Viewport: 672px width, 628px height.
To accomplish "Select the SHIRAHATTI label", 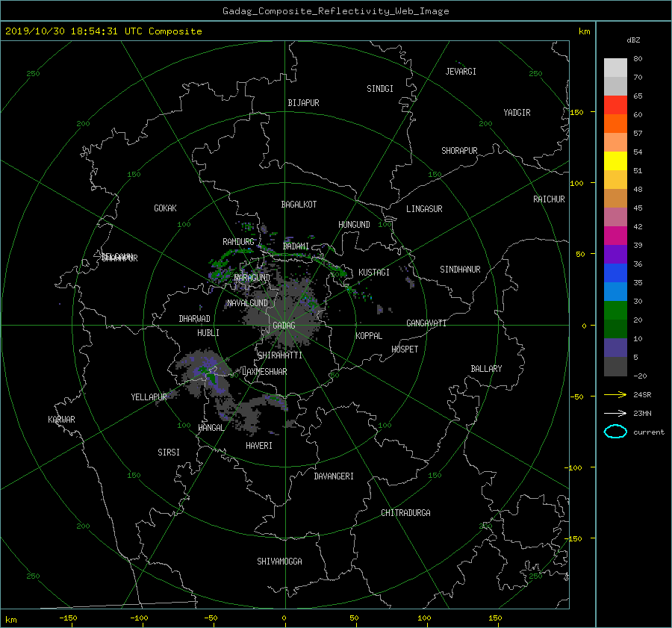I will click(x=280, y=355).
